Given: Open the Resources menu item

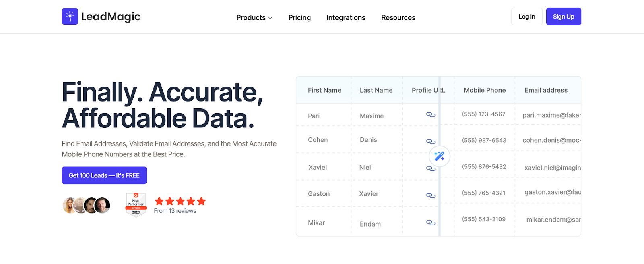Looking at the screenshot, I should point(398,18).
